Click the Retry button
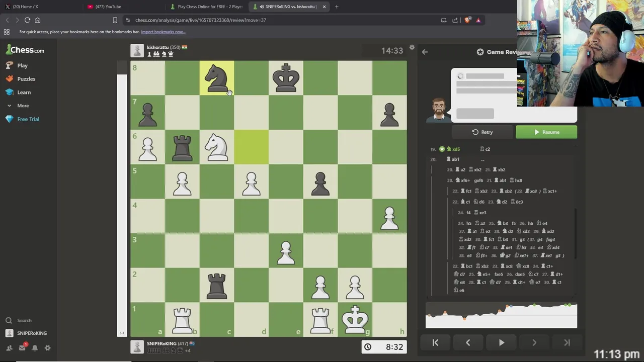644x362 pixels. point(482,132)
